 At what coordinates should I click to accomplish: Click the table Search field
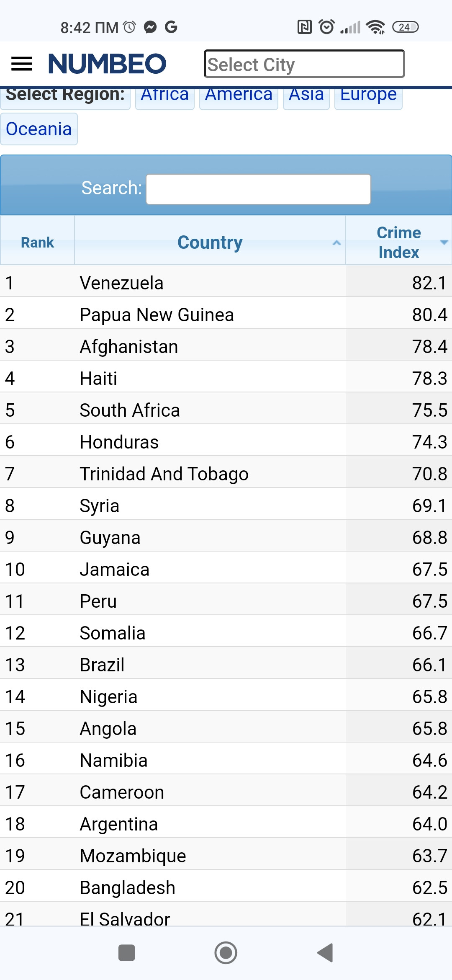click(258, 189)
